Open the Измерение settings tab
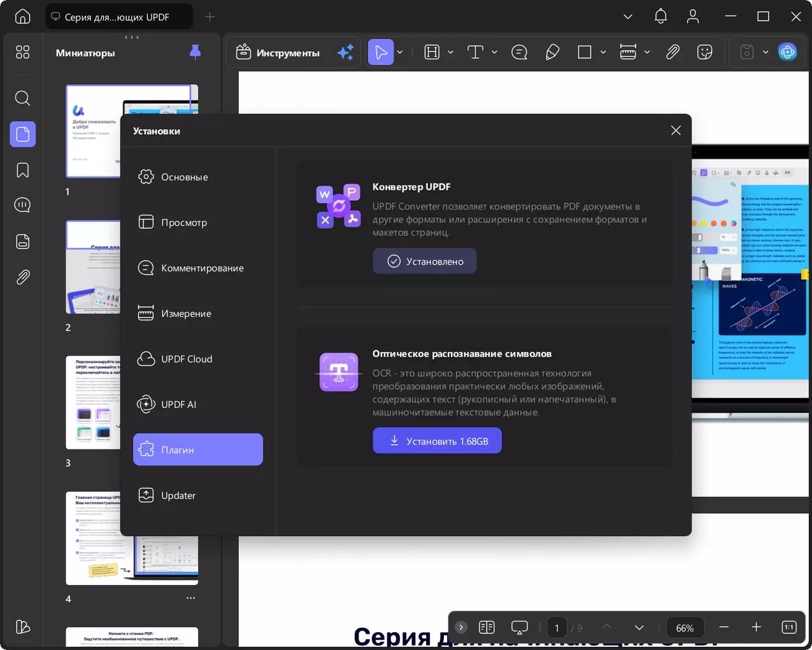812x650 pixels. pos(198,314)
